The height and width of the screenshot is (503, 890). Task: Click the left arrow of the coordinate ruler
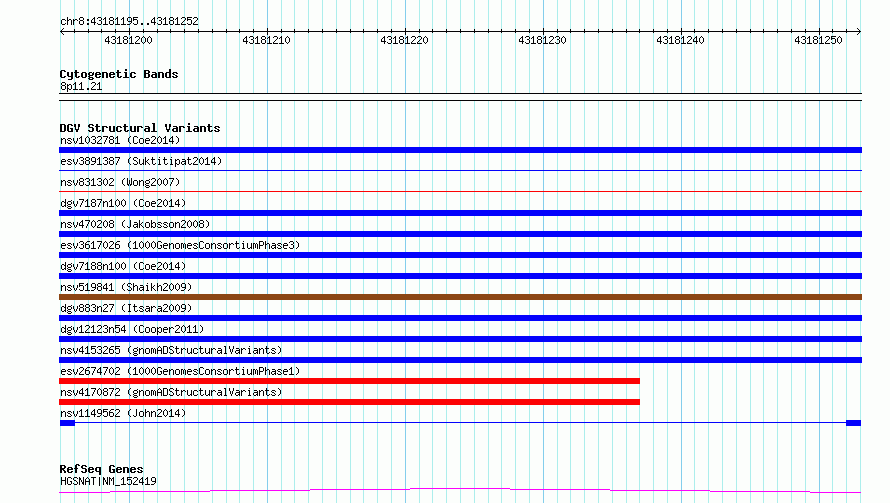point(62,31)
